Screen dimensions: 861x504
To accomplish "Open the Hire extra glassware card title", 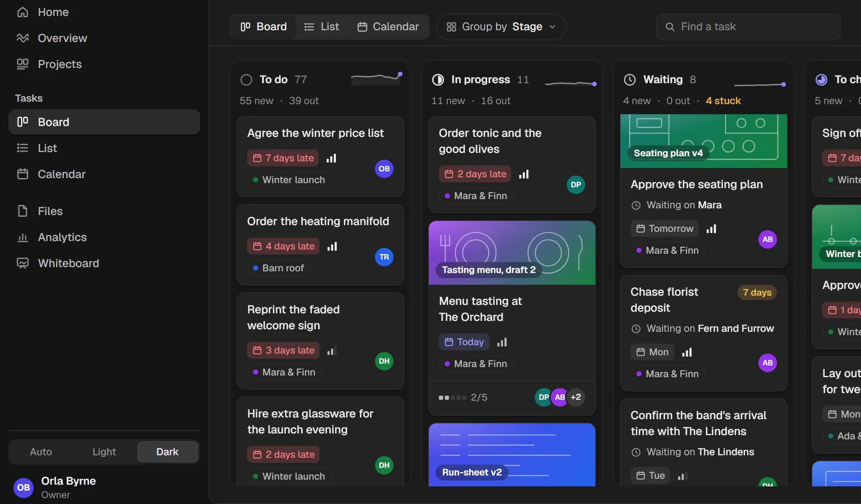I will tap(310, 422).
